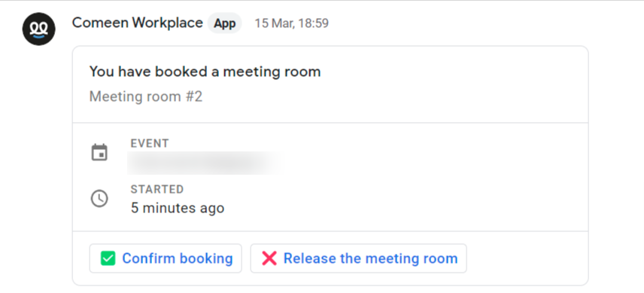The width and height of the screenshot is (644, 293).
Task: Click the EVENT section label
Action: [x=150, y=143]
